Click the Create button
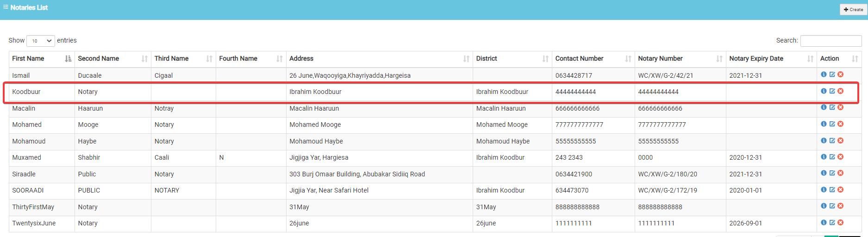 (x=853, y=9)
